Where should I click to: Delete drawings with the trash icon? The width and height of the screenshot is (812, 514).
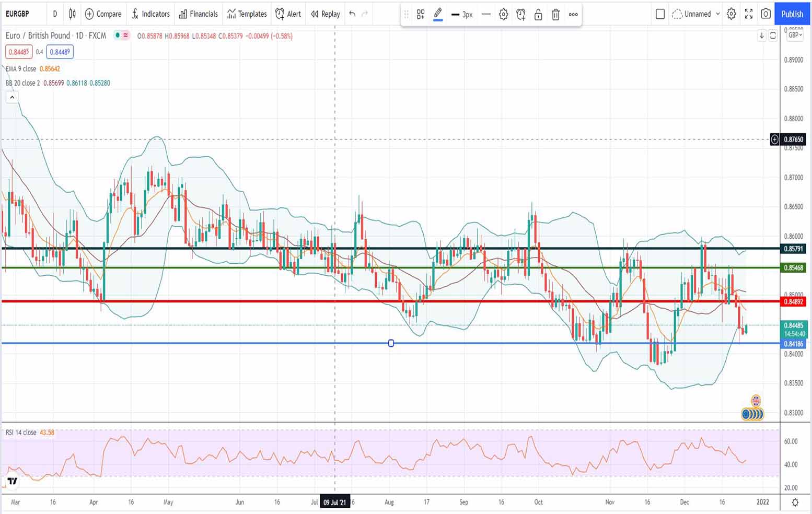555,15
